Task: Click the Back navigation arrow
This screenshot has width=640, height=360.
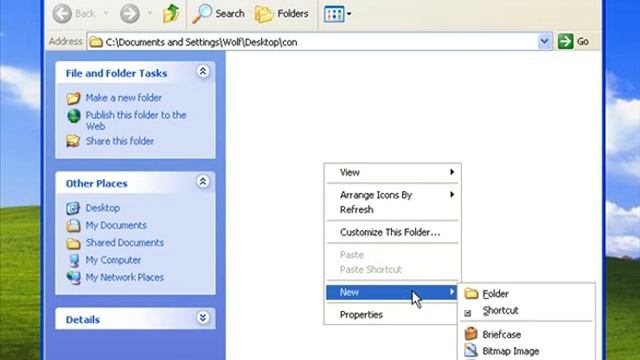Action: coord(62,13)
